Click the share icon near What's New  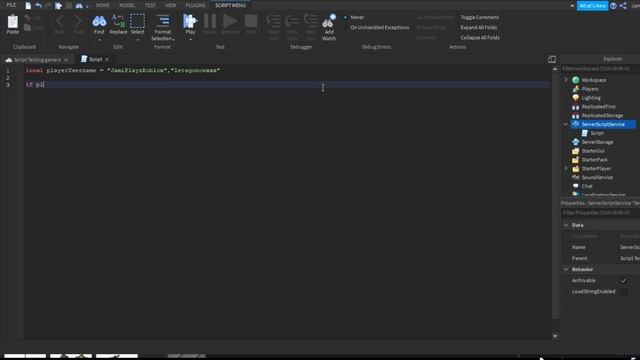(x=623, y=6)
